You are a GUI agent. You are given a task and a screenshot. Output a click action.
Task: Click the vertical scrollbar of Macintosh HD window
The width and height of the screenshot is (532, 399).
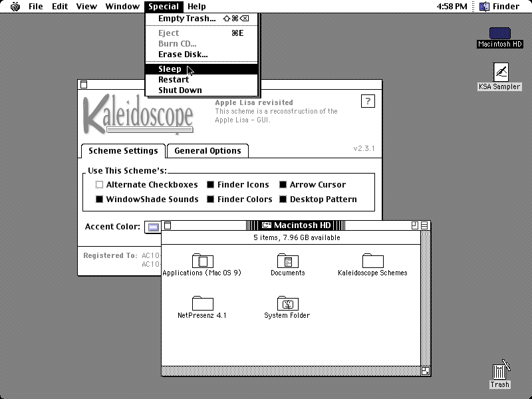(x=426, y=299)
